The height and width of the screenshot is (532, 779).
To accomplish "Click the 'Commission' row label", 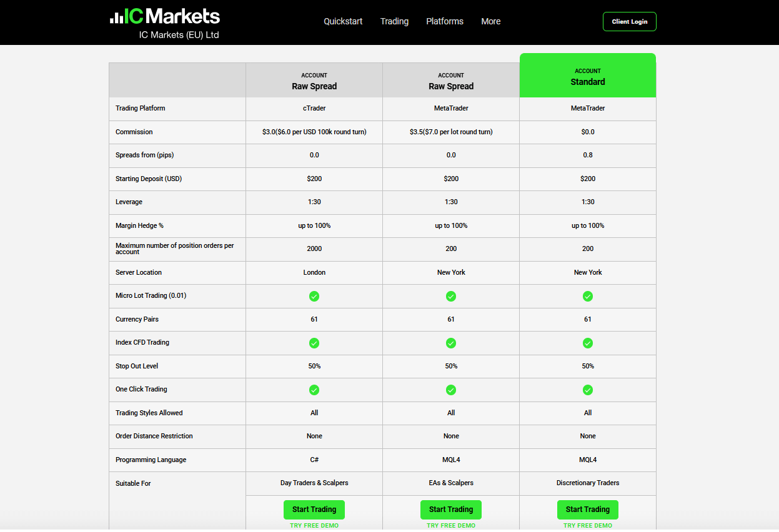I will click(134, 132).
